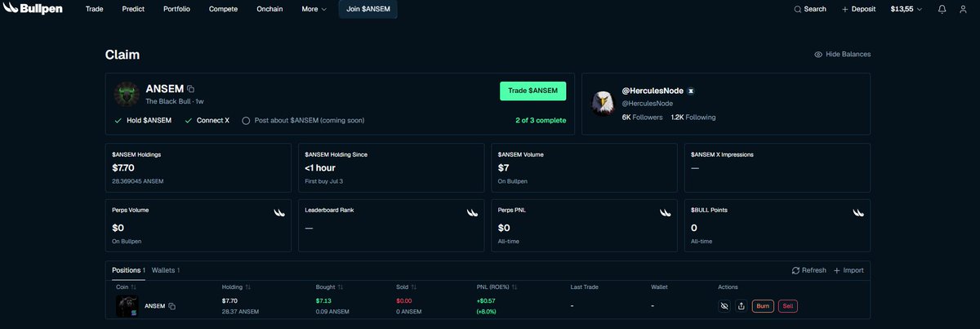The image size is (980, 329).
Task: Open the Predict menu item
Action: pos(133,9)
